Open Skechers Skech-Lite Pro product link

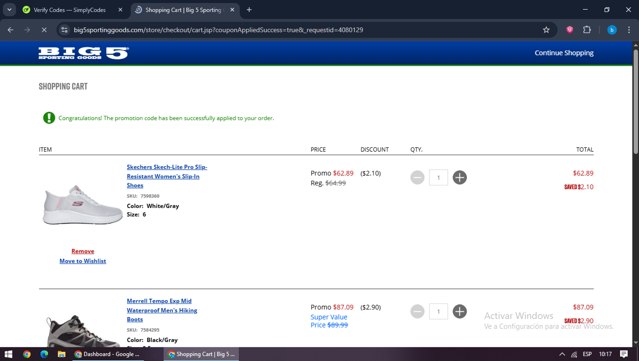[x=167, y=176]
